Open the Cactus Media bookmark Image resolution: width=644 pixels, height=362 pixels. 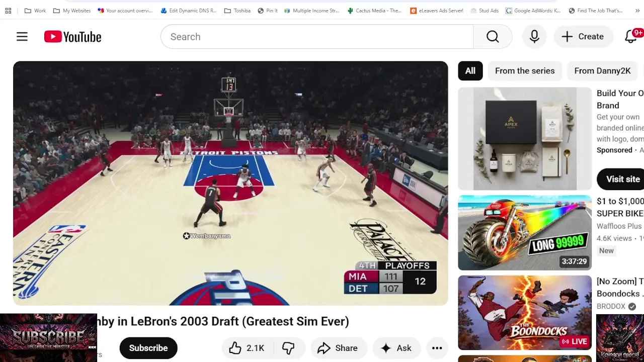coord(374,11)
